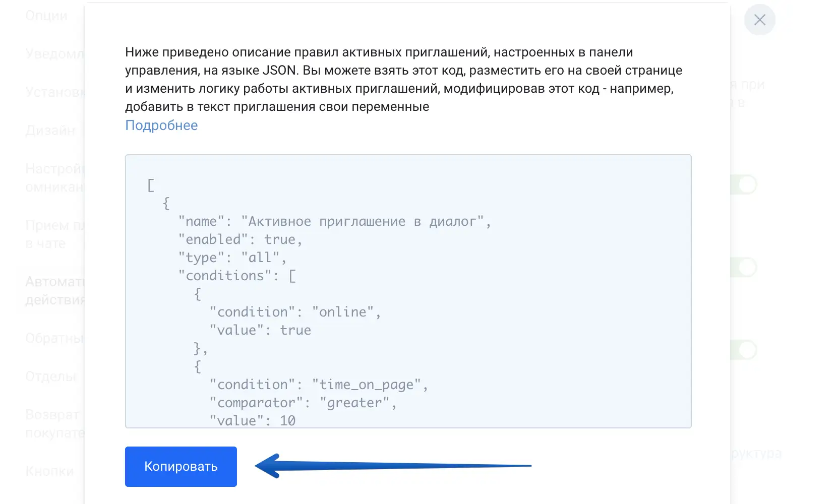This screenshot has height=504, width=835.
Task: Toggle the lowest green switch behind dialog
Action: (x=744, y=350)
